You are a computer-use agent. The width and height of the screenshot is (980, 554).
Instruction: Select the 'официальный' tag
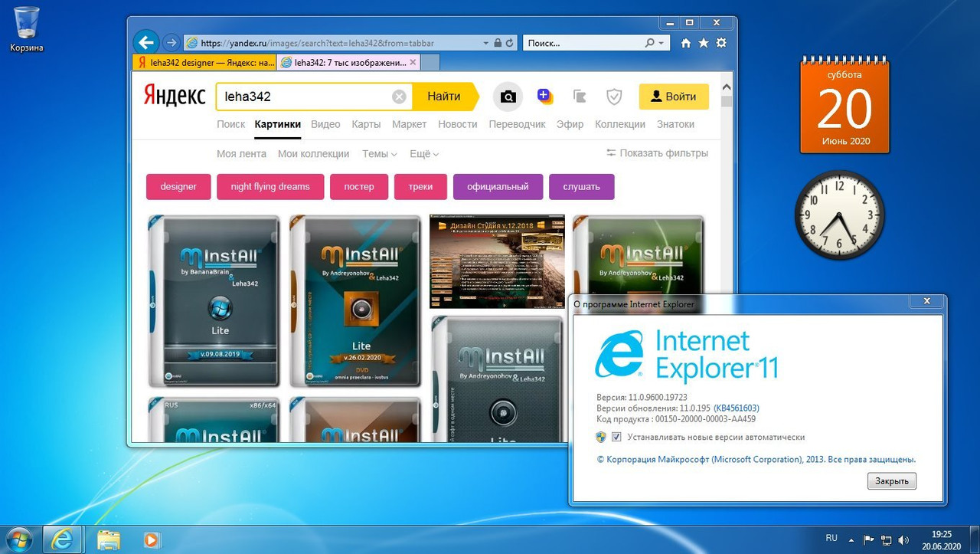click(498, 187)
